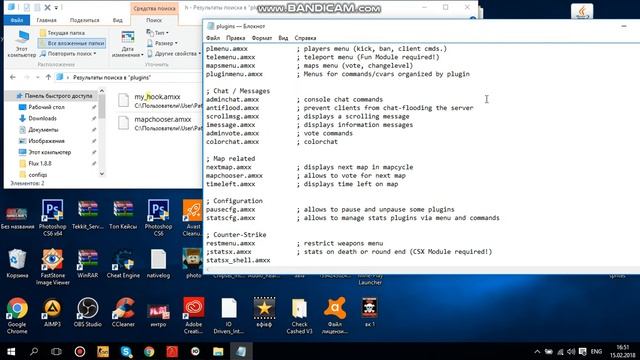Select my_hook.amxx search result
Image resolution: width=640 pixels, height=360 pixels.
pos(159,100)
